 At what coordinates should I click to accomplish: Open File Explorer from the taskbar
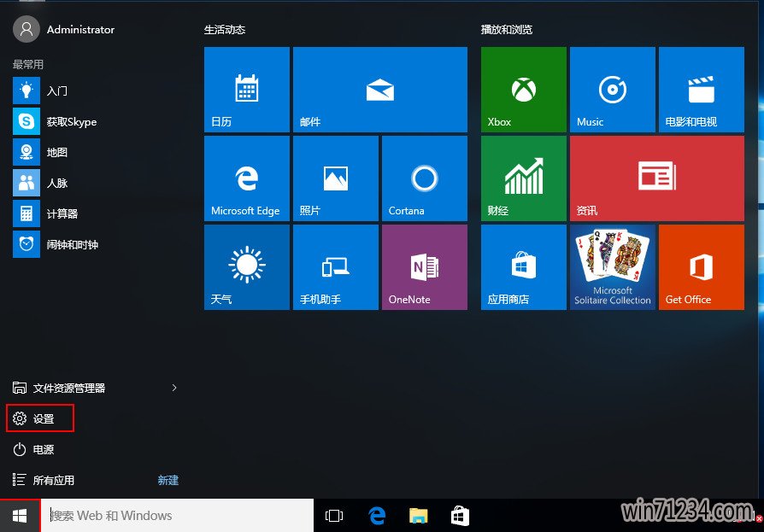point(419,516)
